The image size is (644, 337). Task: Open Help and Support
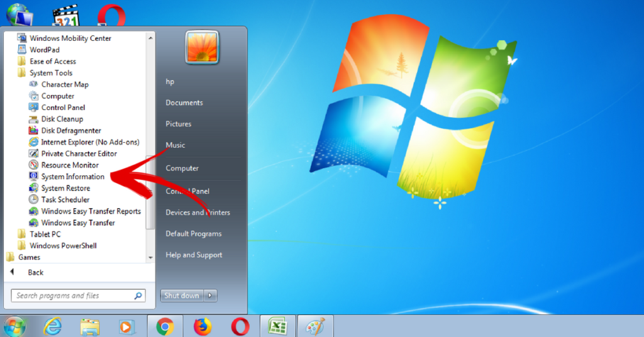(194, 255)
